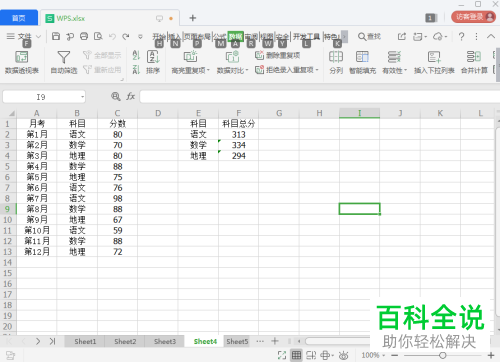Click cell A11 containing 第10月
Image resolution: width=500 pixels, height=362 pixels.
click(x=37, y=230)
